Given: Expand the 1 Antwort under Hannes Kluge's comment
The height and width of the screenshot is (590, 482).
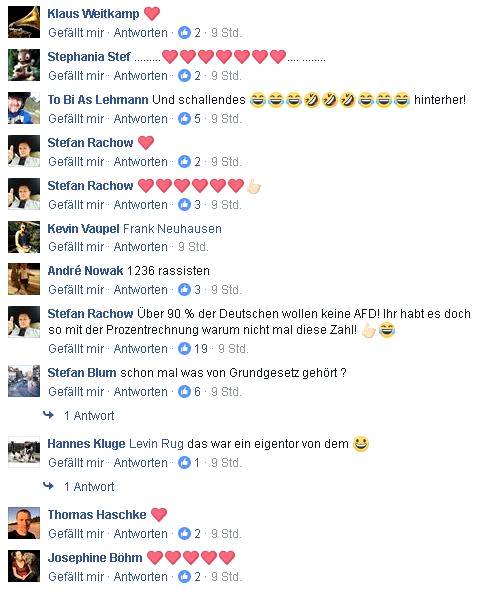Looking at the screenshot, I should [x=89, y=487].
